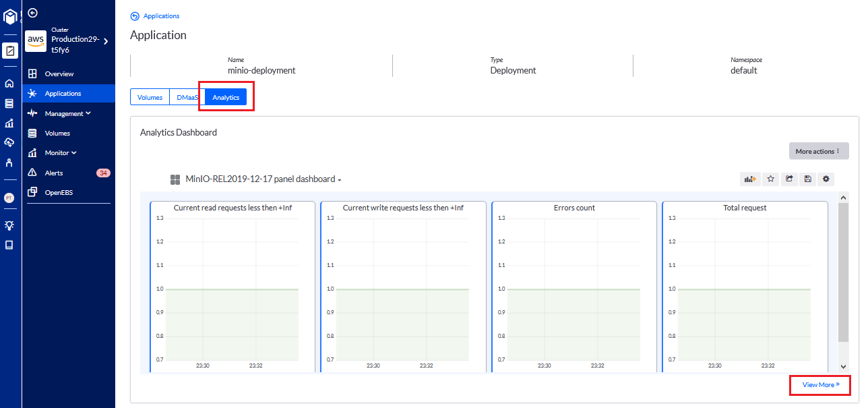Click the Alerts warning triangle icon
The width and height of the screenshot is (868, 408).
[x=32, y=173]
